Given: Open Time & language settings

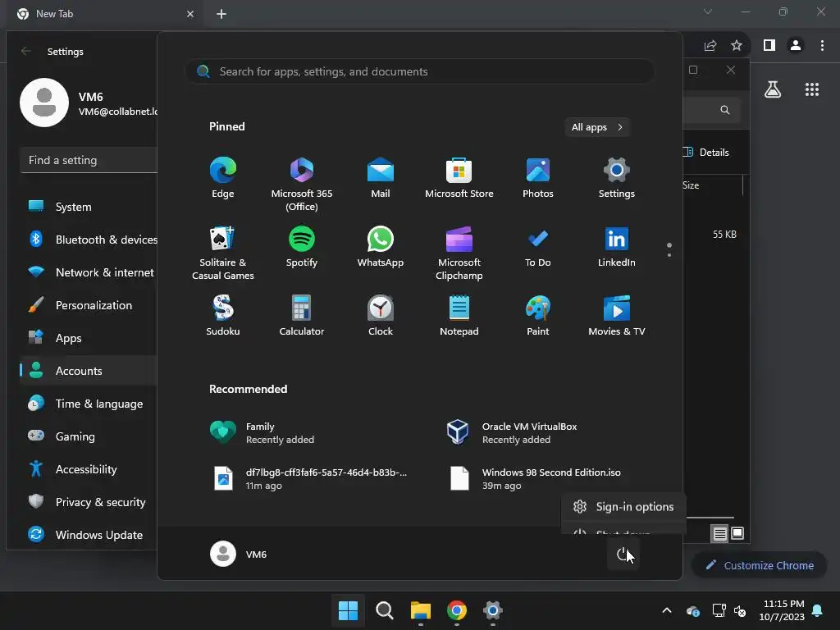Looking at the screenshot, I should tap(89, 404).
